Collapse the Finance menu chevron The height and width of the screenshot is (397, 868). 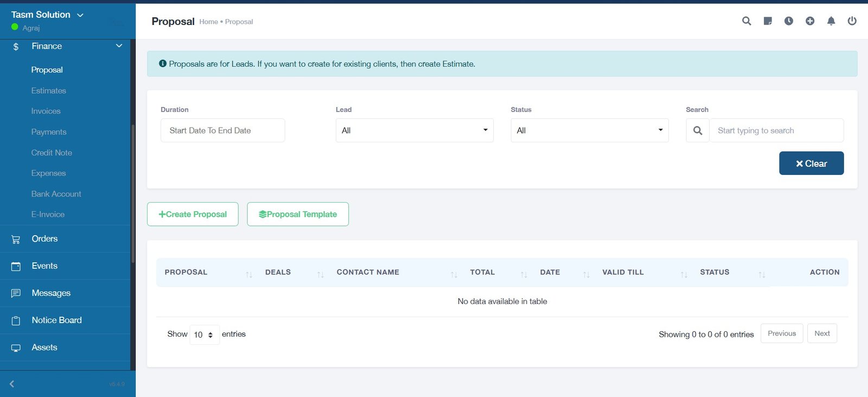point(119,46)
